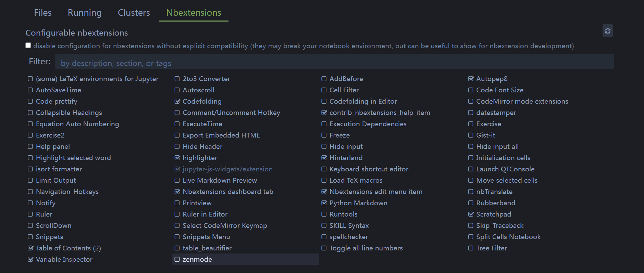644x273 pixels.
Task: Open Table of Contents (2) extension
Action: click(x=68, y=248)
